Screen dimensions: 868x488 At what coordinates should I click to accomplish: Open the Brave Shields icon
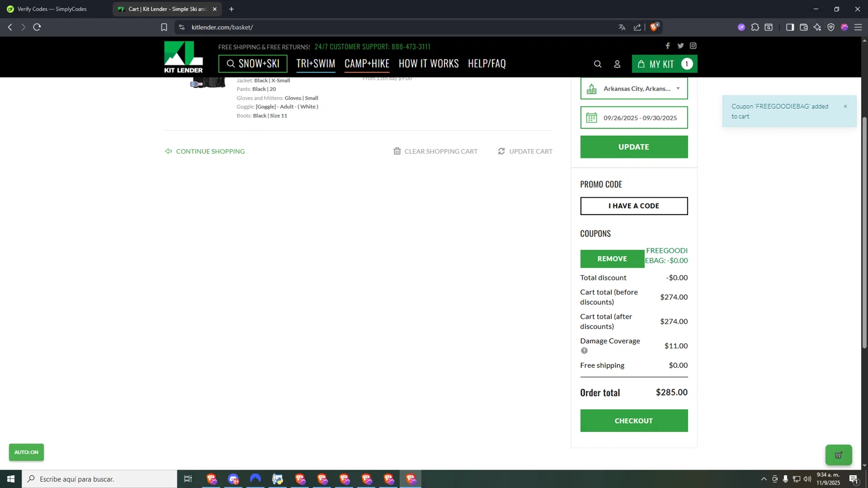tap(654, 27)
